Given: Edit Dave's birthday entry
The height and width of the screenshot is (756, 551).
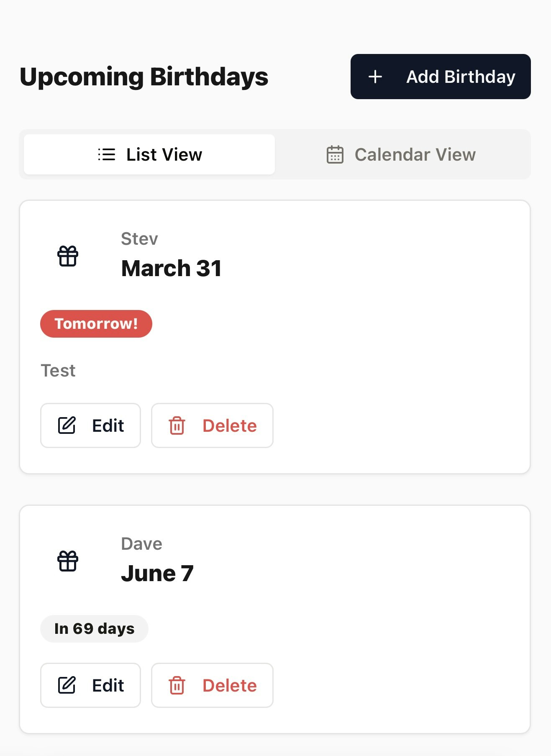Looking at the screenshot, I should tap(90, 685).
